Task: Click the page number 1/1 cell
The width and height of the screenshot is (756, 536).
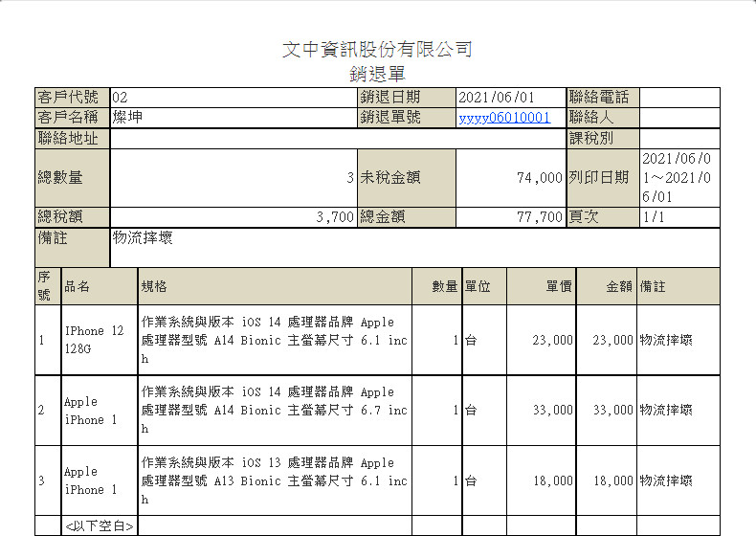Action: click(x=655, y=217)
